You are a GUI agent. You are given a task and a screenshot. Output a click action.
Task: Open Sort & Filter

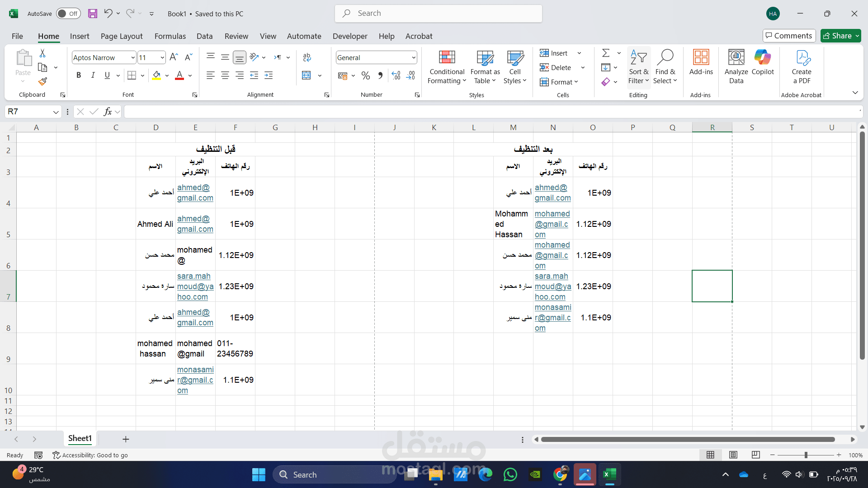638,66
